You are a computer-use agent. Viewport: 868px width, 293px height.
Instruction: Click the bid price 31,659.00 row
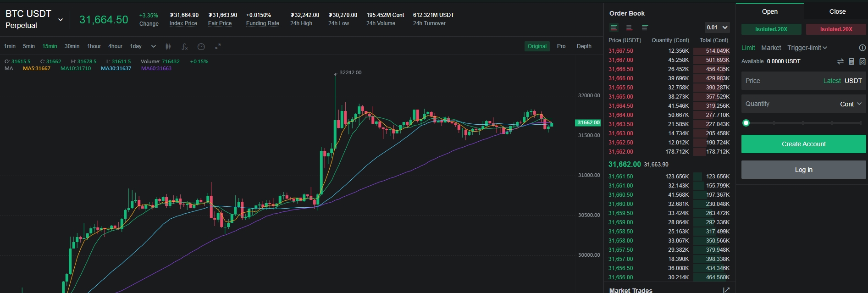coord(669,222)
